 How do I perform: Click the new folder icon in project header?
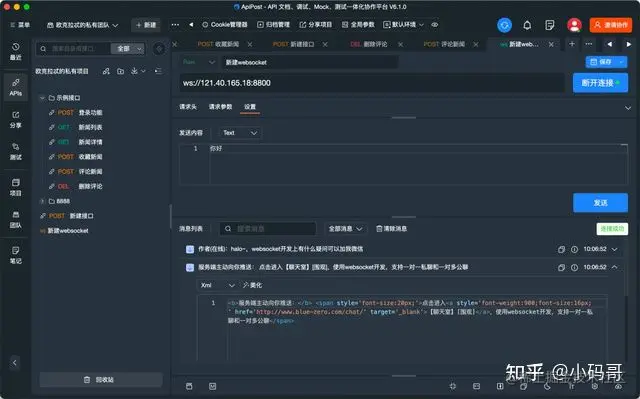pyautogui.click(x=120, y=71)
